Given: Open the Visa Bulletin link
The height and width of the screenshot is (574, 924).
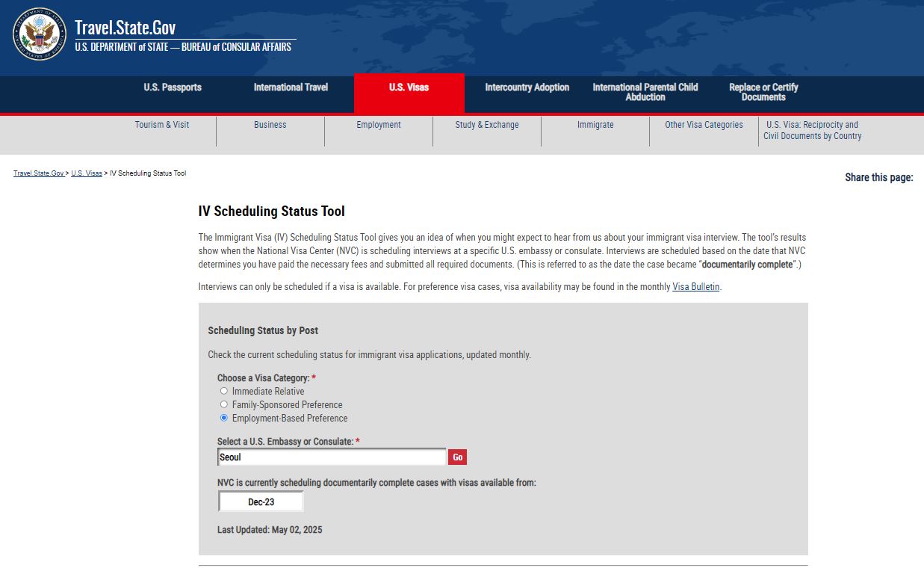Looking at the screenshot, I should [x=695, y=286].
